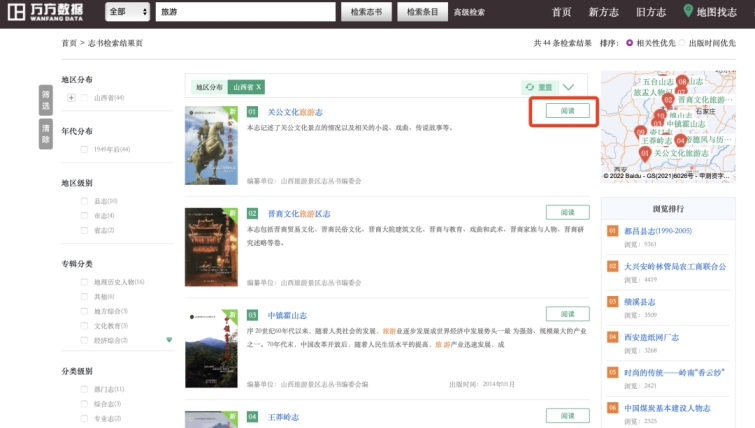Image resolution: width=755 pixels, height=428 pixels.
Task: Expand the 山西省 region tree node
Action: pos(71,98)
